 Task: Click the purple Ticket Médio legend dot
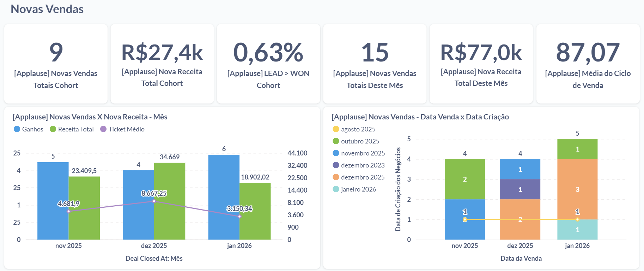(x=103, y=129)
